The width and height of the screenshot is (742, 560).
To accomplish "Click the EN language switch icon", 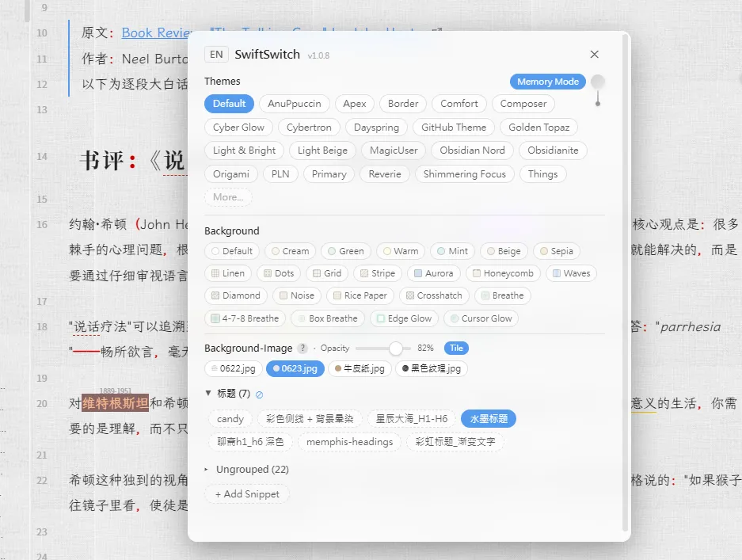I will point(216,55).
